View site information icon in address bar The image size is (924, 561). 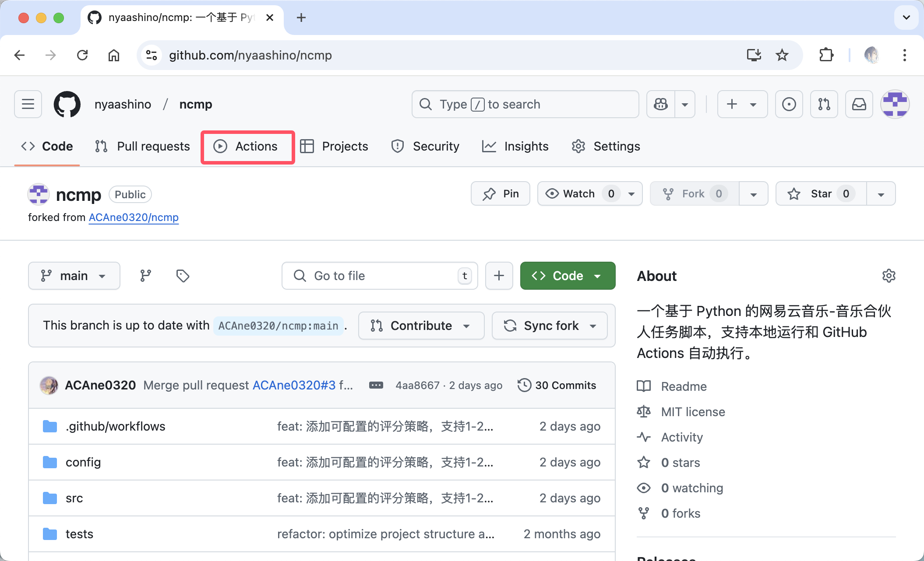152,55
